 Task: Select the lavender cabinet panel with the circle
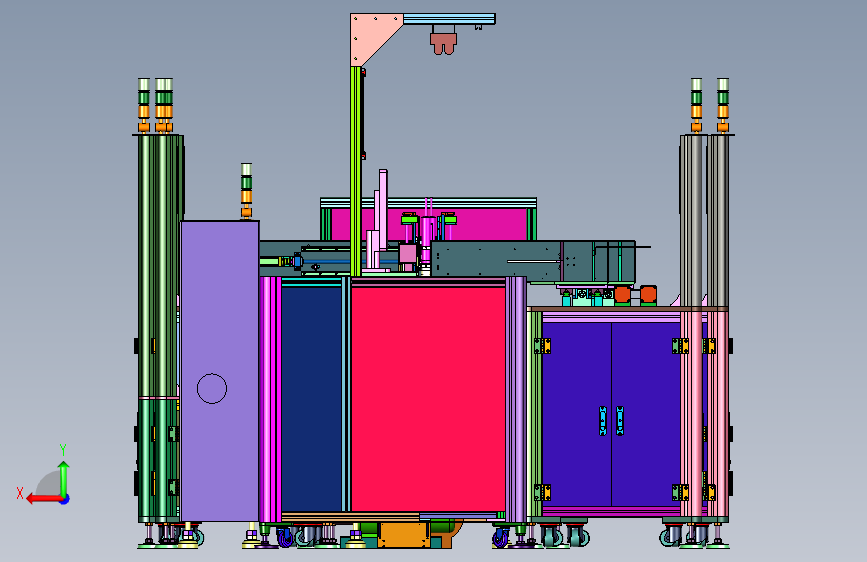click(220, 371)
